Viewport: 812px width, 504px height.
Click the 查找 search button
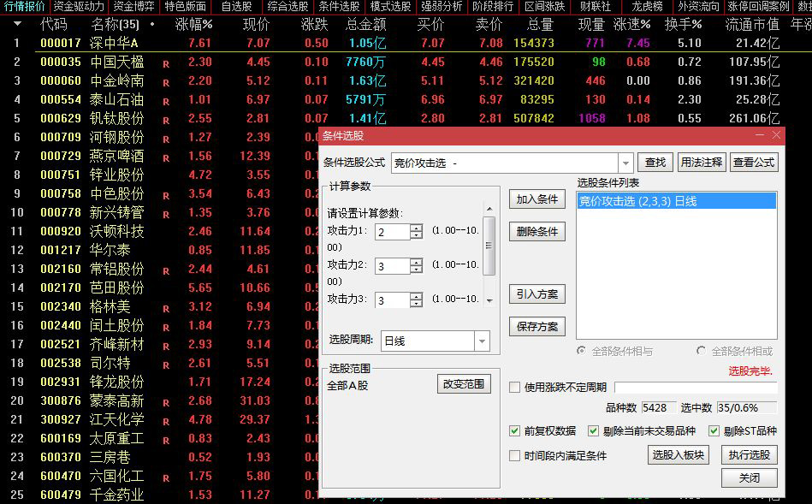[655, 162]
